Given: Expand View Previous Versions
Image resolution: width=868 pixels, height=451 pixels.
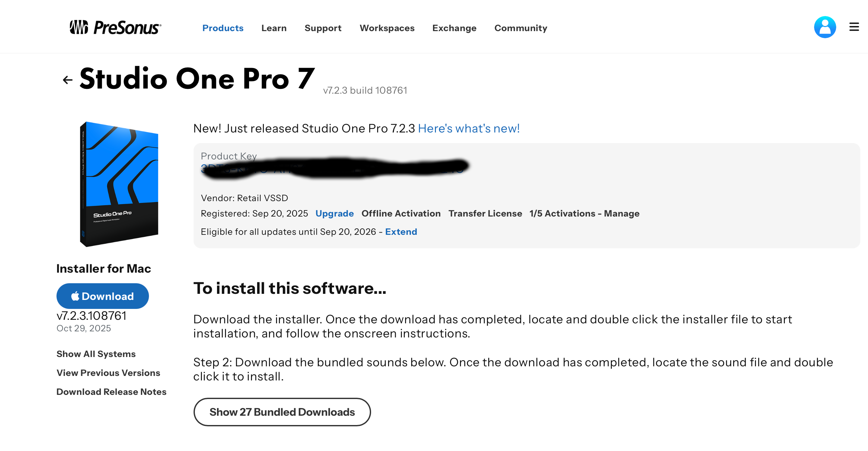Looking at the screenshot, I should (x=108, y=373).
